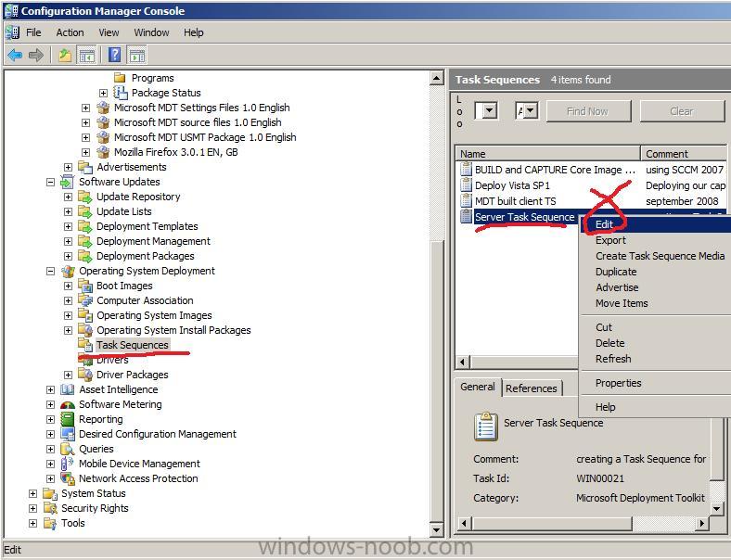Click the Find Now button
The width and height of the screenshot is (731, 560).
[x=588, y=111]
